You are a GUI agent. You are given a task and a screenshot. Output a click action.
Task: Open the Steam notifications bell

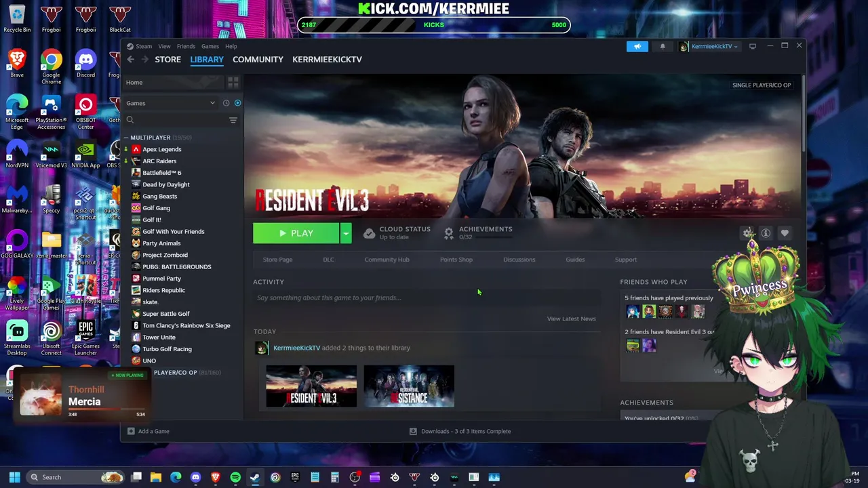click(x=663, y=46)
